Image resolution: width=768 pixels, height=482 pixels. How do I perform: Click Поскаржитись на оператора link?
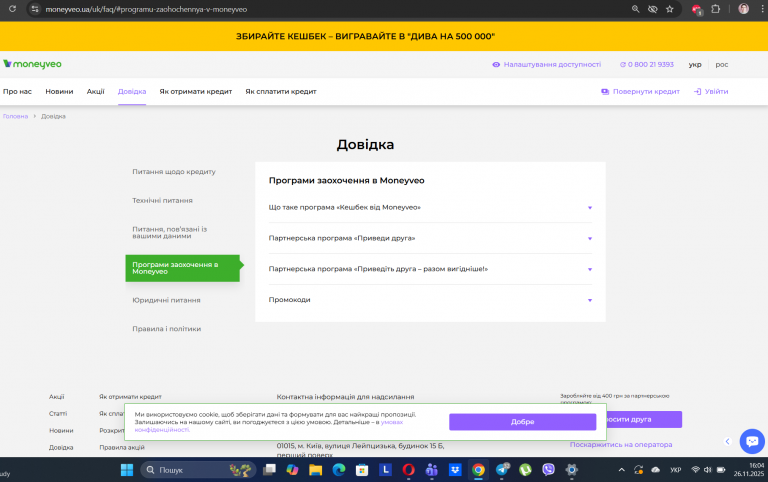[x=621, y=445]
